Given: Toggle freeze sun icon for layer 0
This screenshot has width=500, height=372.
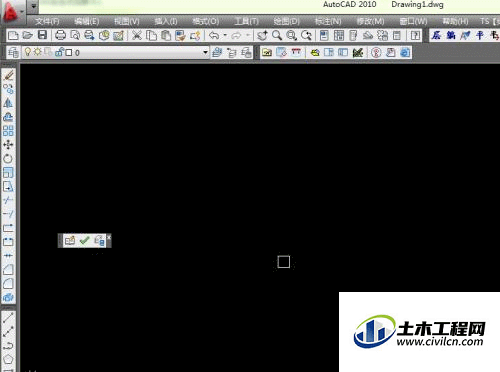Looking at the screenshot, I should pyautogui.click(x=38, y=52).
